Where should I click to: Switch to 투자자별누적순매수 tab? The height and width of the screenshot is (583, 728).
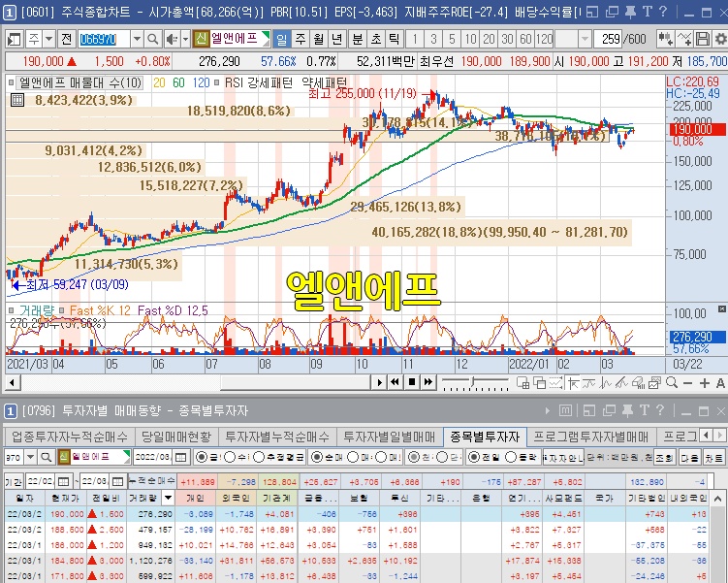tap(277, 437)
